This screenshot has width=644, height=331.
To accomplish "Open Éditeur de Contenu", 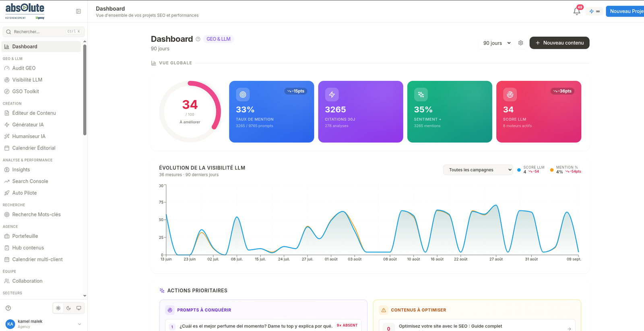I will click(41, 113).
